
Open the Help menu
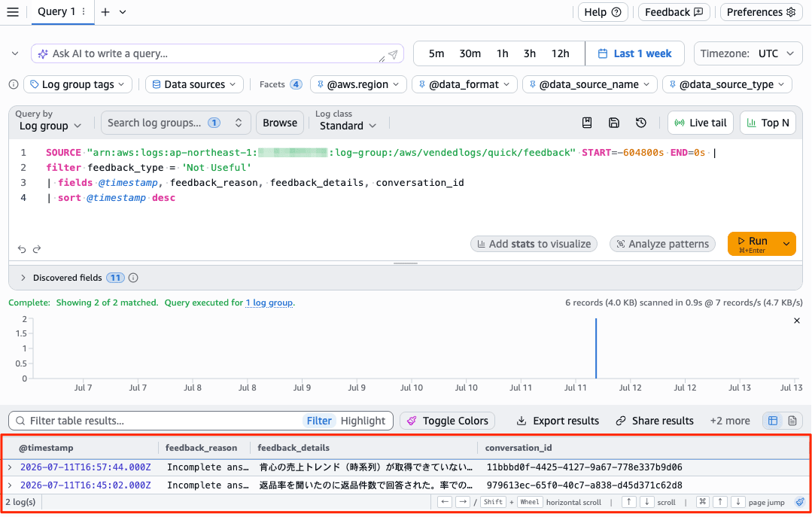click(603, 12)
